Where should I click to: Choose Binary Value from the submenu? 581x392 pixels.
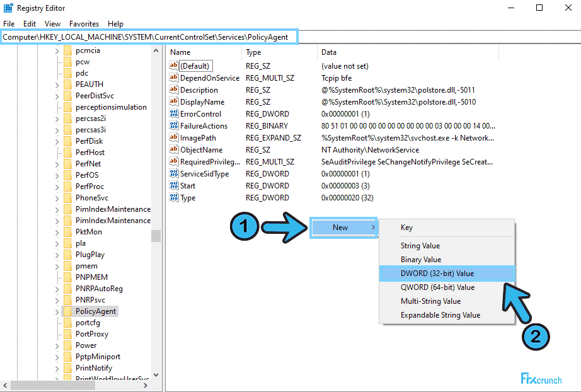tap(447, 260)
